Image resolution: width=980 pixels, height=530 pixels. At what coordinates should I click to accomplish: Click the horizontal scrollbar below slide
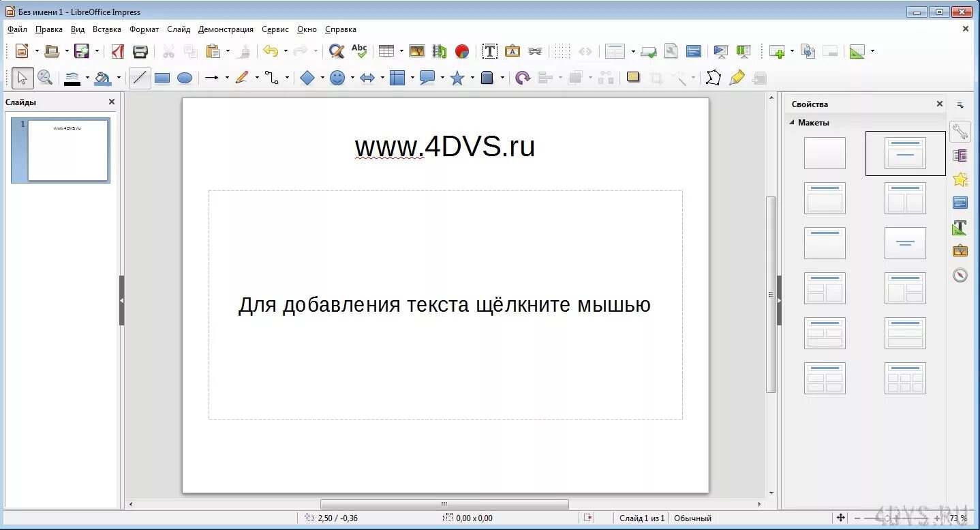click(x=444, y=504)
